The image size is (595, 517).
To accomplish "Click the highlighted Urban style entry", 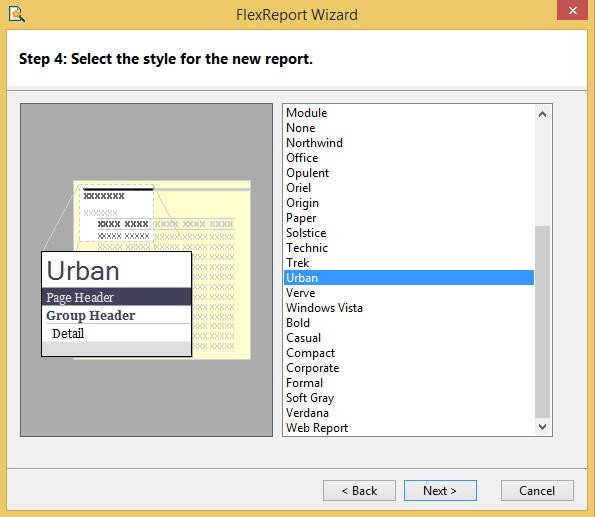I will 409,278.
